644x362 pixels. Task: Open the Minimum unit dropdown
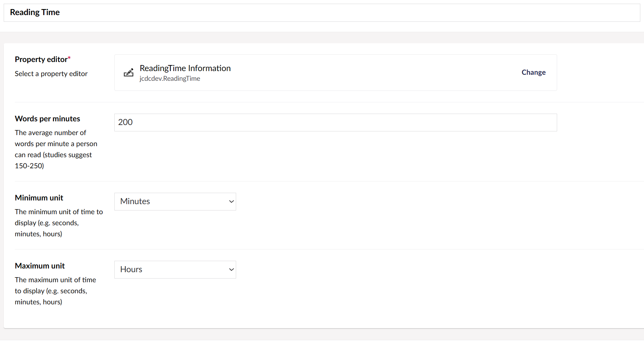[x=175, y=201]
